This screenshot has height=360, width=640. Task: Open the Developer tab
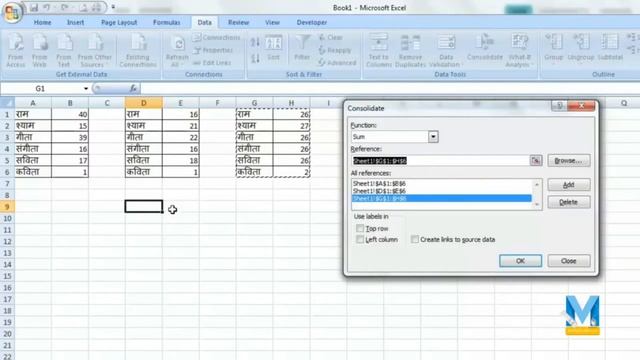tap(311, 22)
